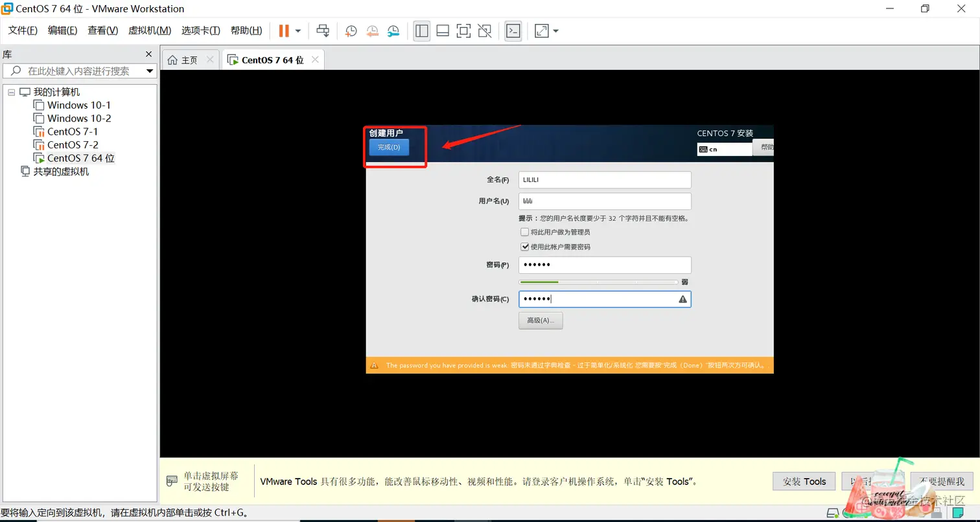
Task: Click the 确认密码 confirm password field
Action: tap(605, 299)
